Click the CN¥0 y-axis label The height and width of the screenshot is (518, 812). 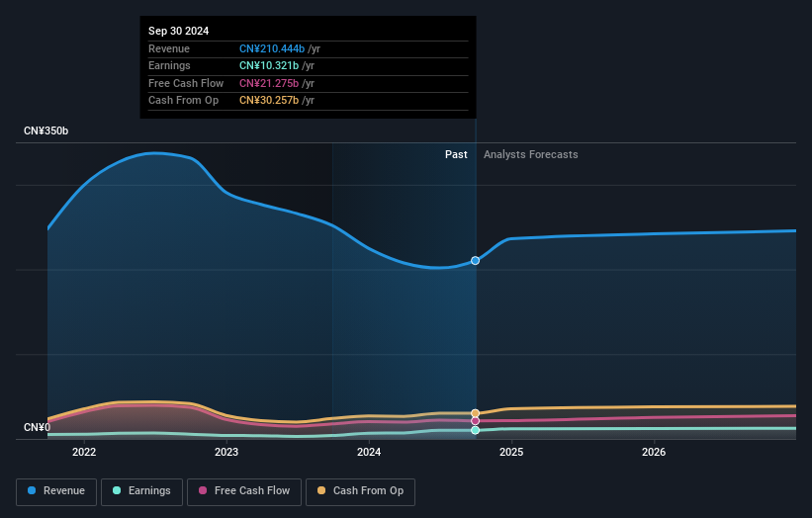[38, 427]
